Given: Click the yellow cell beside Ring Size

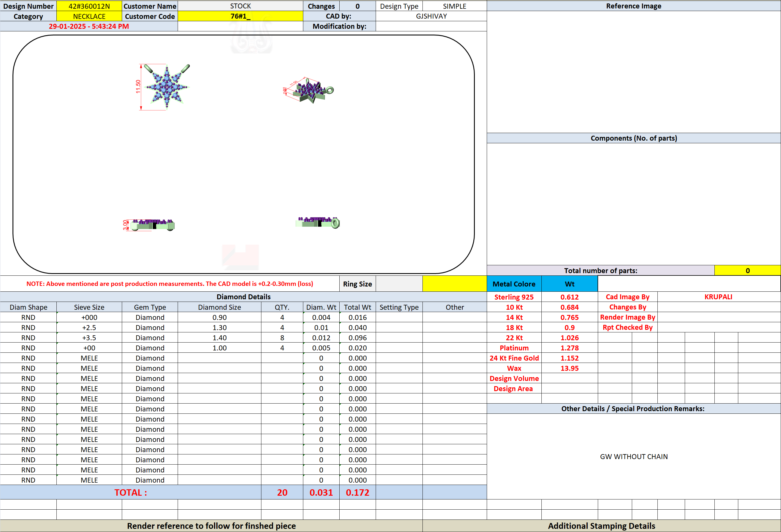Looking at the screenshot, I should (x=454, y=284).
